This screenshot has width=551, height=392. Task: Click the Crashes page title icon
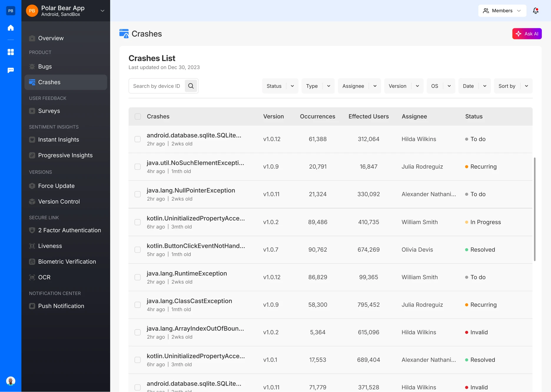[124, 34]
